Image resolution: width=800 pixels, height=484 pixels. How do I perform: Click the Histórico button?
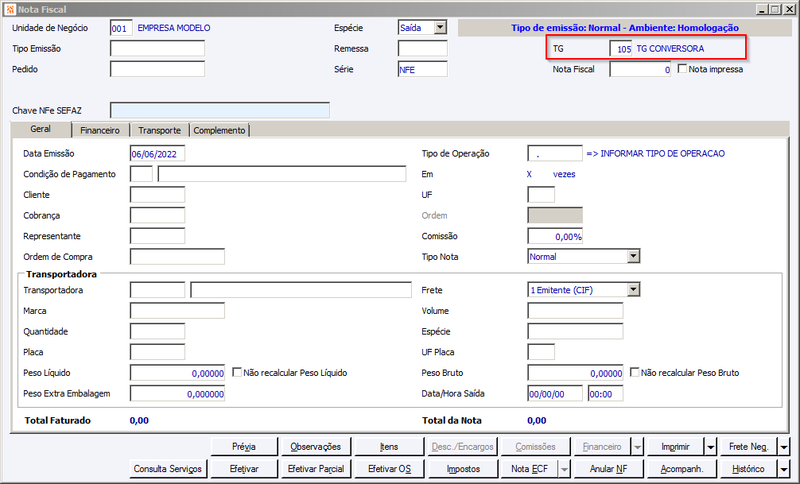(748, 469)
